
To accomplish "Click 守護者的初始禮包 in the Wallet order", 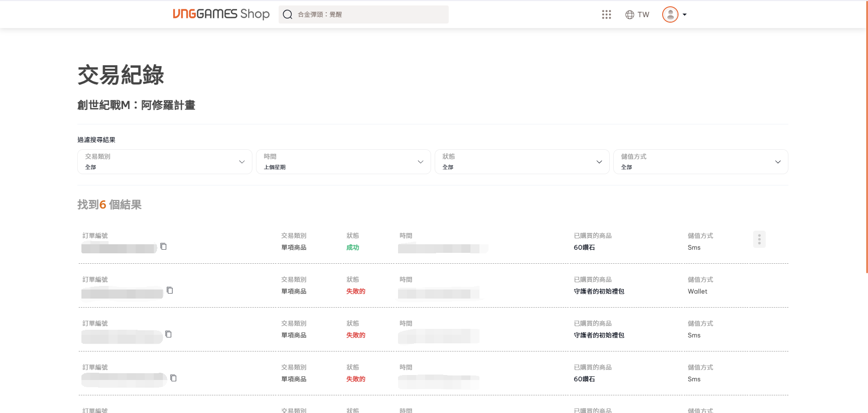I will click(599, 291).
